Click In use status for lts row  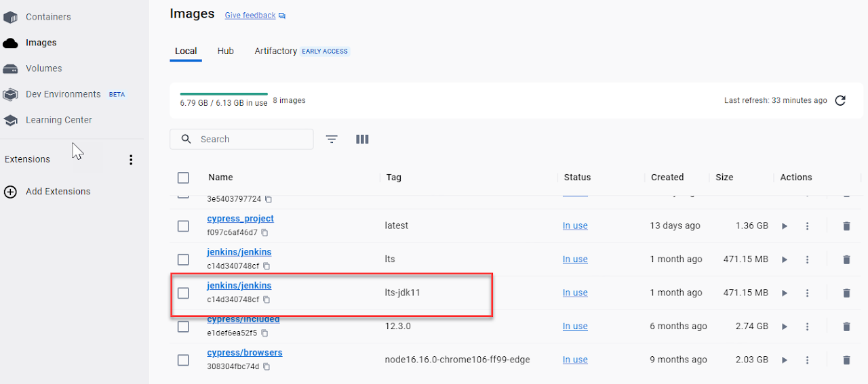click(575, 259)
